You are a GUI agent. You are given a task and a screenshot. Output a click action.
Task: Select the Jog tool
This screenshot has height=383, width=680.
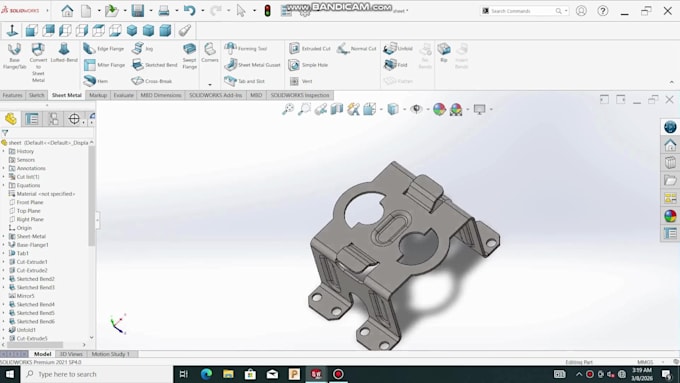[x=143, y=49]
